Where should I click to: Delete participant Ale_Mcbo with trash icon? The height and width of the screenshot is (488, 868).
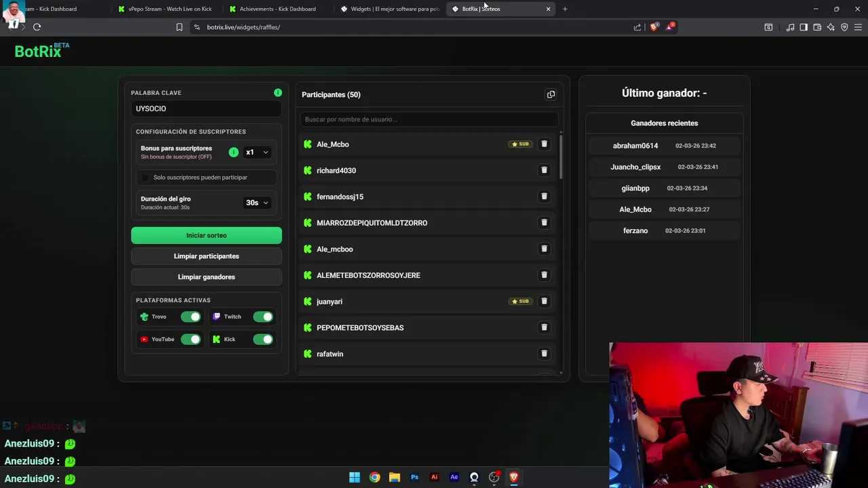click(x=544, y=144)
